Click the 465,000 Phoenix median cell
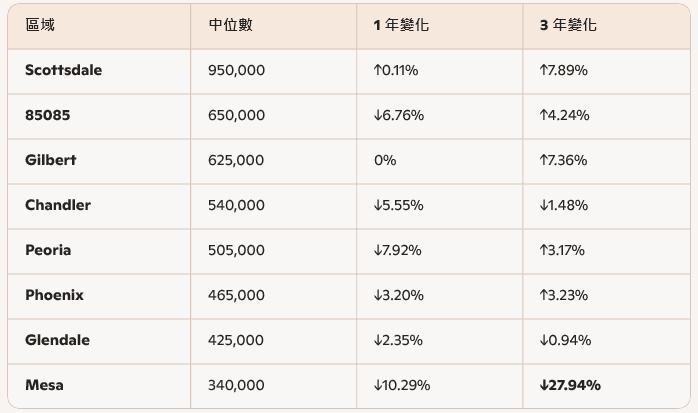The height and width of the screenshot is (413, 698). pyautogui.click(x=236, y=295)
